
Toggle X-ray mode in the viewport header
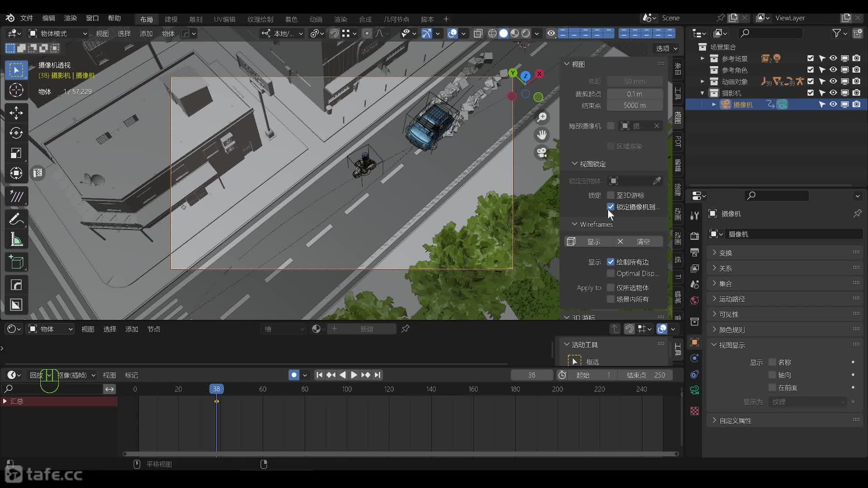[478, 33]
